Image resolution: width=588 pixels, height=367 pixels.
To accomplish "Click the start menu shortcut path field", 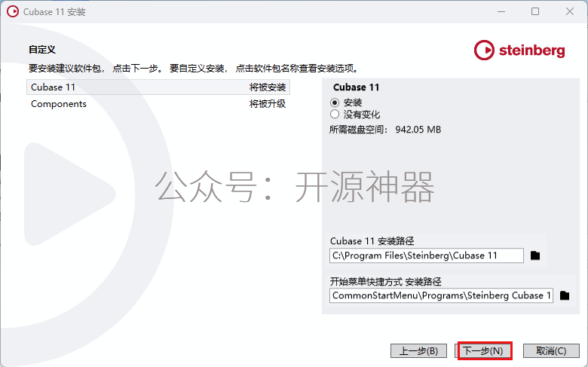I will point(441,295).
